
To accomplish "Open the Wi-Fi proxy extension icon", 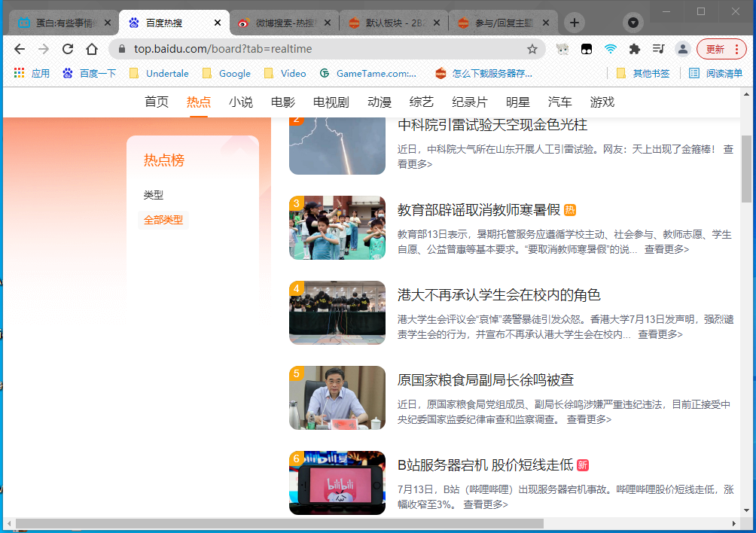I will point(611,49).
